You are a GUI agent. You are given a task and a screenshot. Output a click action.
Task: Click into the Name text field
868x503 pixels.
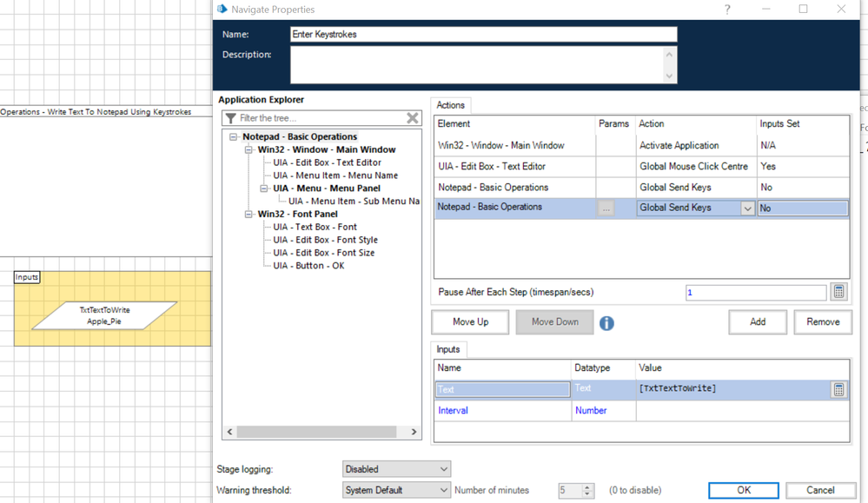pos(483,35)
